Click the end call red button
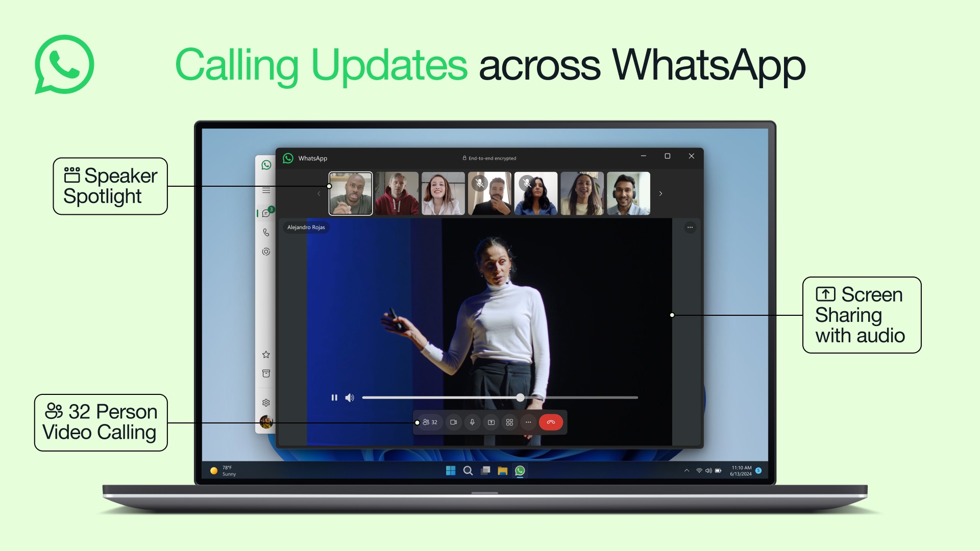The image size is (980, 551). click(x=551, y=422)
